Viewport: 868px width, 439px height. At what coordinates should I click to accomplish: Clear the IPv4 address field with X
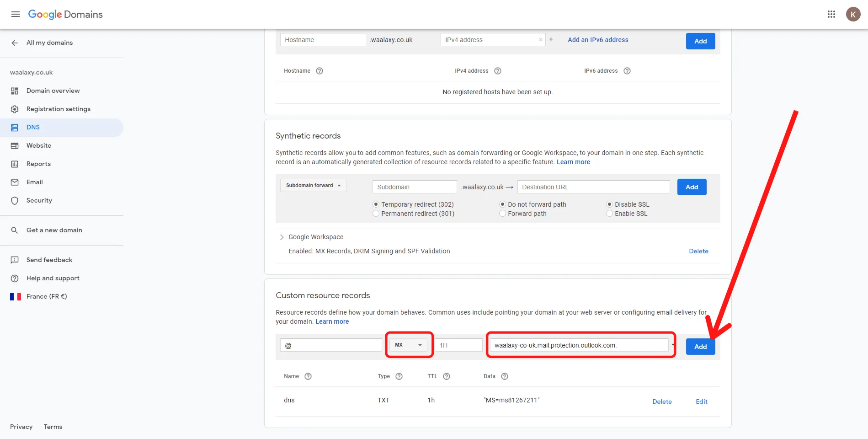541,40
